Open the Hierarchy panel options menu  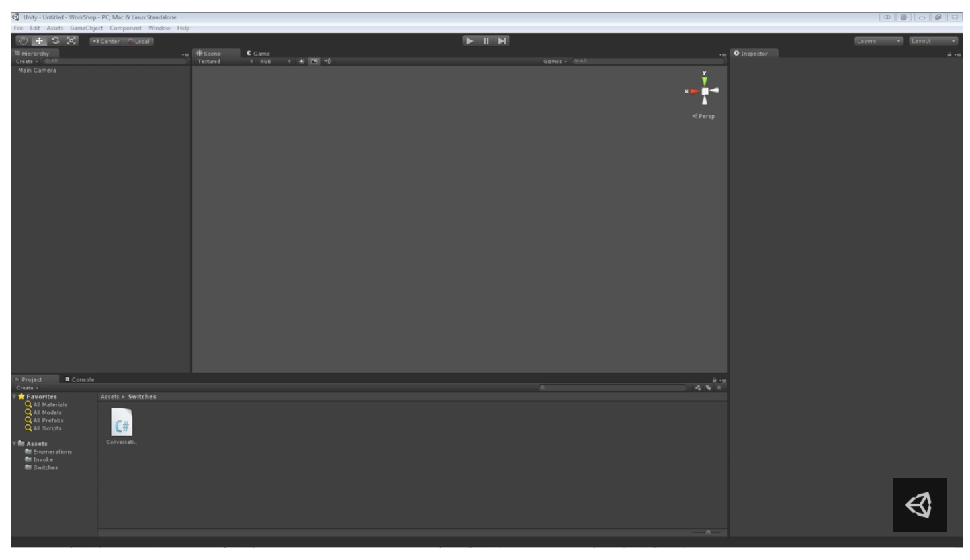click(x=185, y=54)
